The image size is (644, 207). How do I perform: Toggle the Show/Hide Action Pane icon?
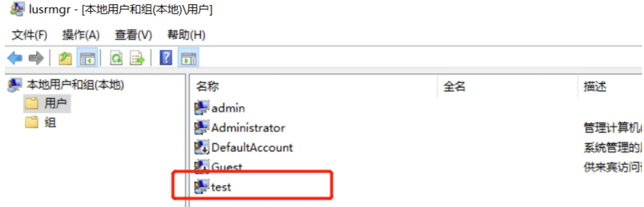pos(189,58)
